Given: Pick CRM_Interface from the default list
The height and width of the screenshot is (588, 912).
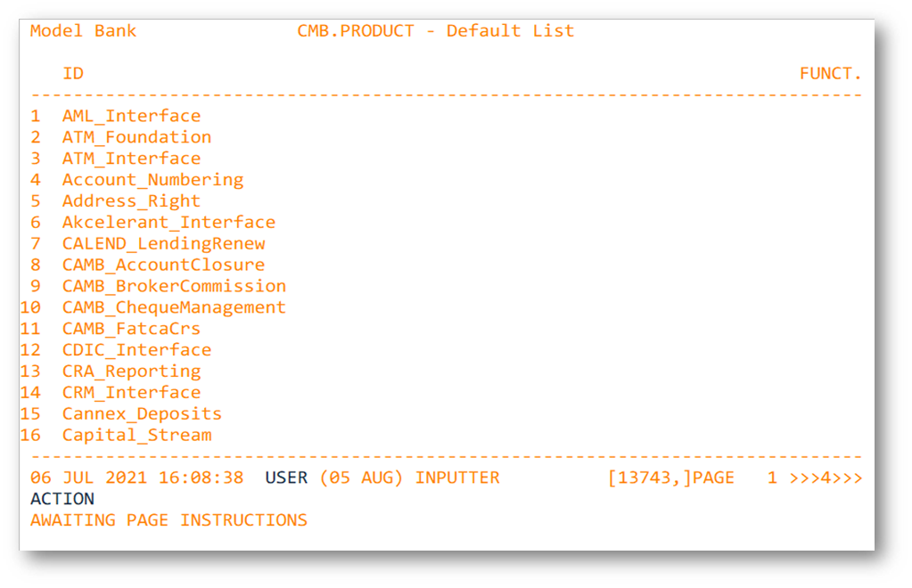Looking at the screenshot, I should coord(131,393).
